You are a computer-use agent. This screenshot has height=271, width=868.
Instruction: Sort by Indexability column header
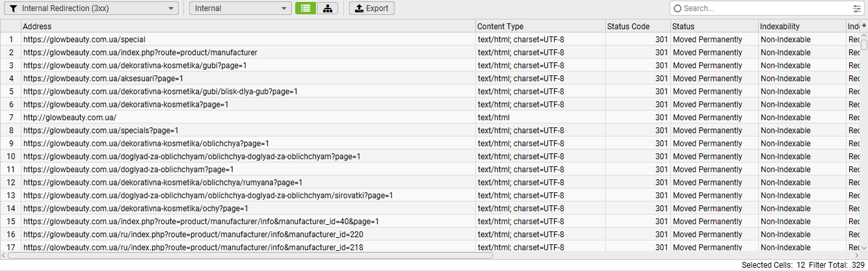point(801,27)
